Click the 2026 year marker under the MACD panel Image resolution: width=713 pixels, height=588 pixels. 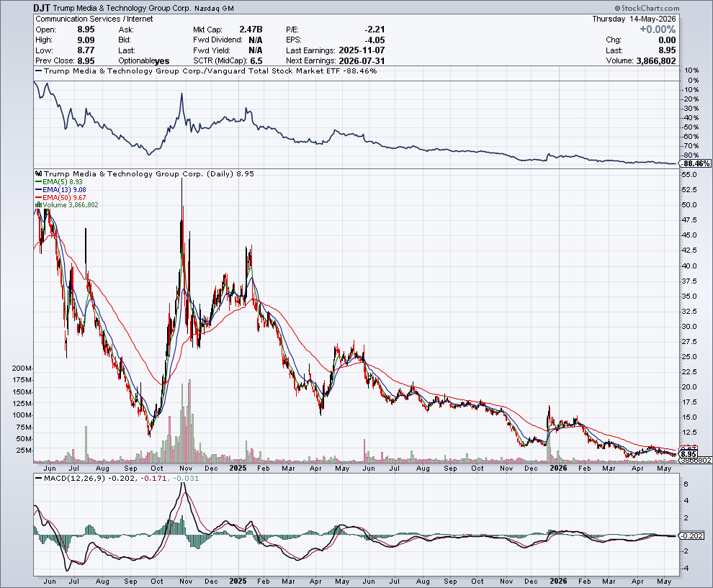click(x=558, y=582)
